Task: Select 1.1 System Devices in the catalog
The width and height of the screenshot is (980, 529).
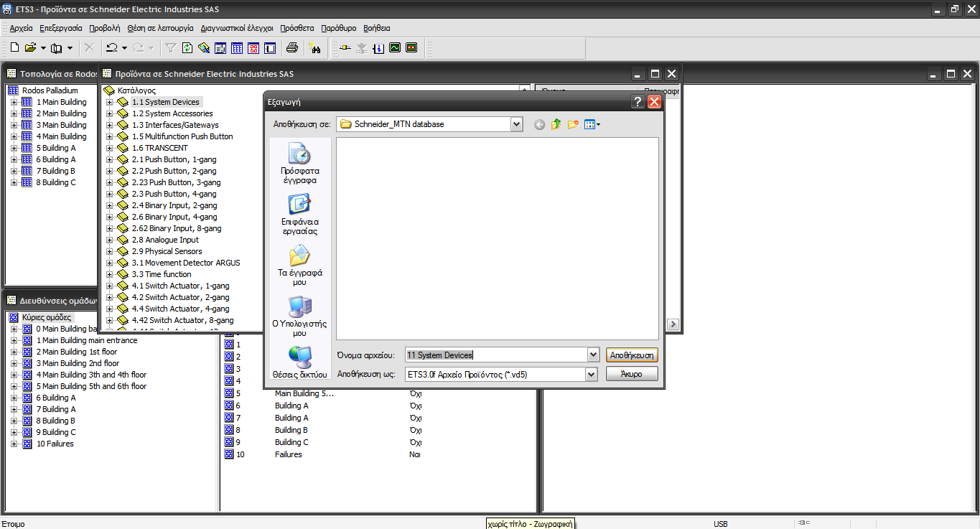Action: 166,102
